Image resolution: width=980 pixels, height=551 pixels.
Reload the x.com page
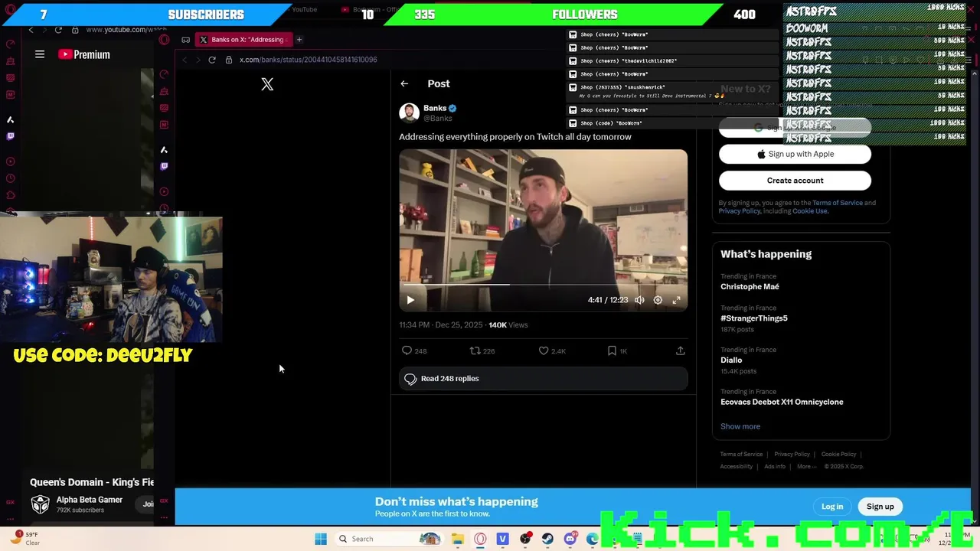pyautogui.click(x=212, y=60)
